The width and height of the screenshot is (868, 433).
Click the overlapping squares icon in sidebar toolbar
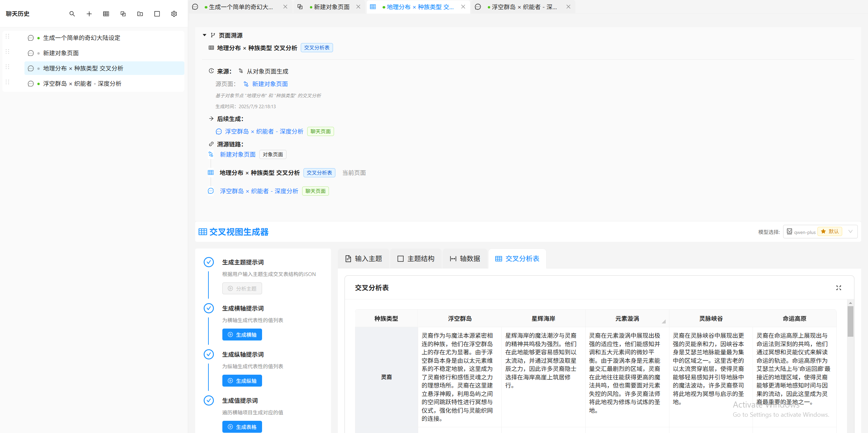[x=123, y=14]
